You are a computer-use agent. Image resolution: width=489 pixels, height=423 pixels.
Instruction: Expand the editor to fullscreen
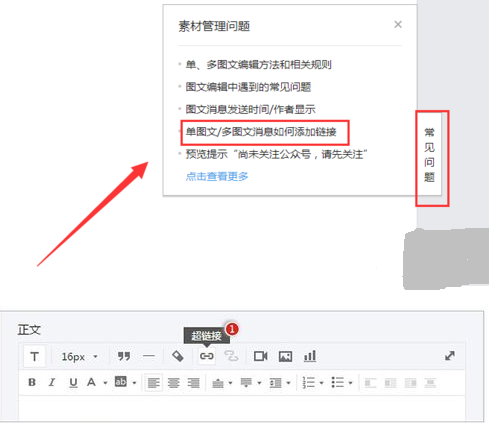450,356
